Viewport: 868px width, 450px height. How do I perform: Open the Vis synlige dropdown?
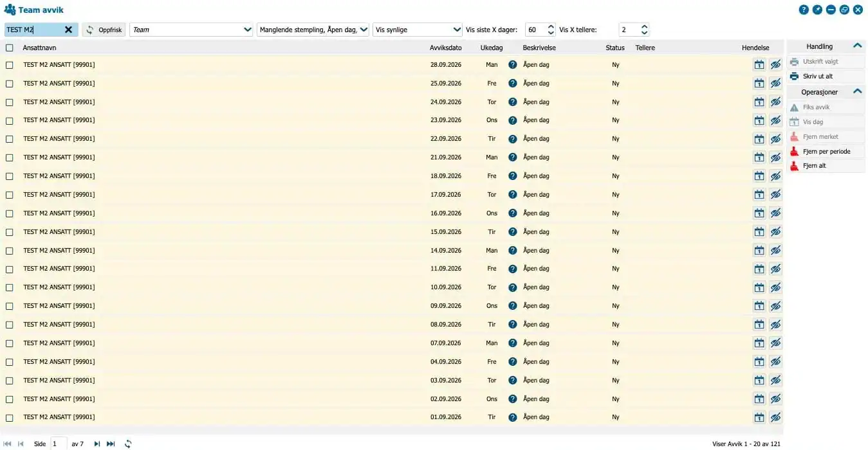tap(418, 30)
